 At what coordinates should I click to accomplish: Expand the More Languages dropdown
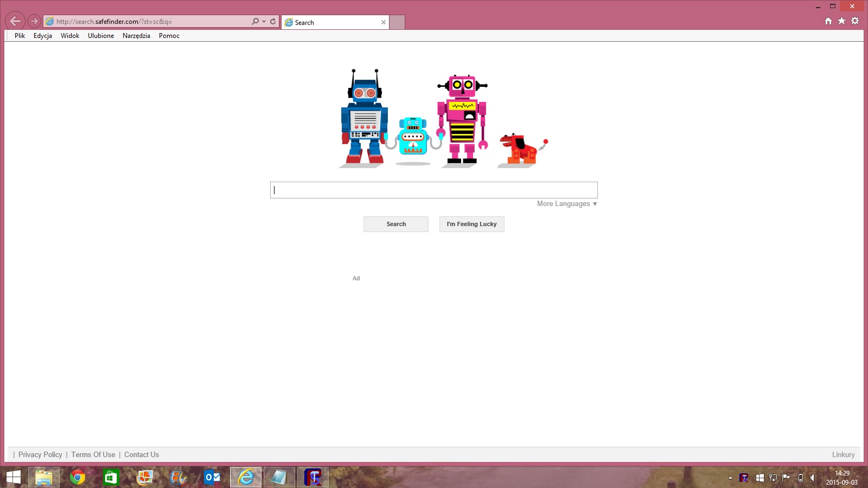point(567,204)
